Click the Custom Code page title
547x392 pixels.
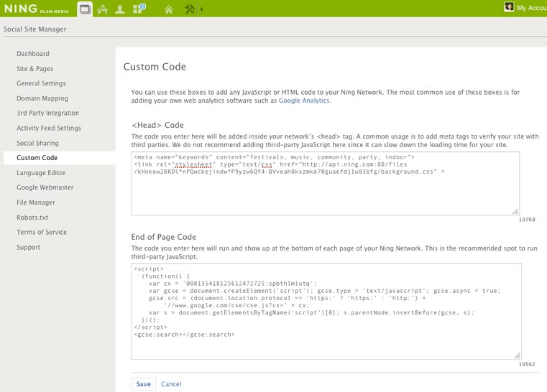pyautogui.click(x=155, y=67)
